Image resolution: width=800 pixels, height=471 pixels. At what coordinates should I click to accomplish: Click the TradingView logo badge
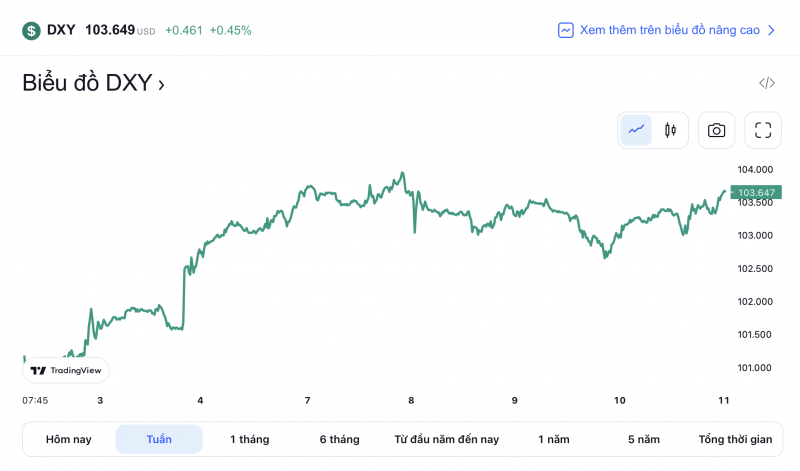(x=66, y=370)
